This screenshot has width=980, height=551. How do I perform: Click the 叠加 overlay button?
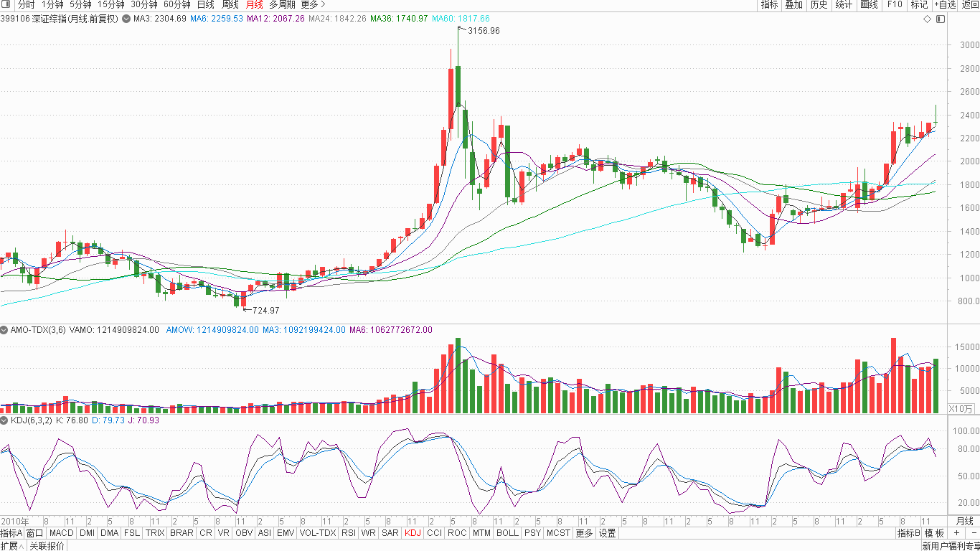[793, 4]
